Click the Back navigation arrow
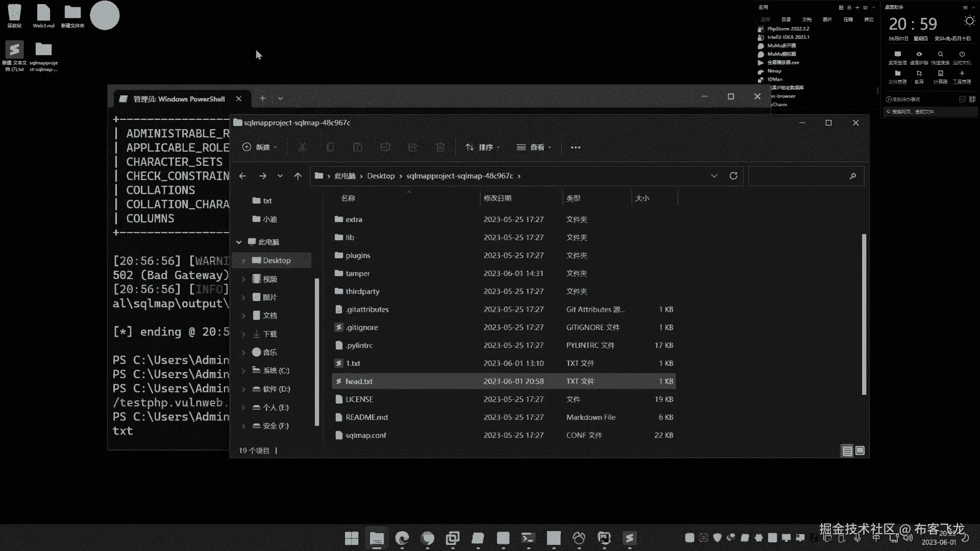This screenshot has width=980, height=551. click(242, 176)
